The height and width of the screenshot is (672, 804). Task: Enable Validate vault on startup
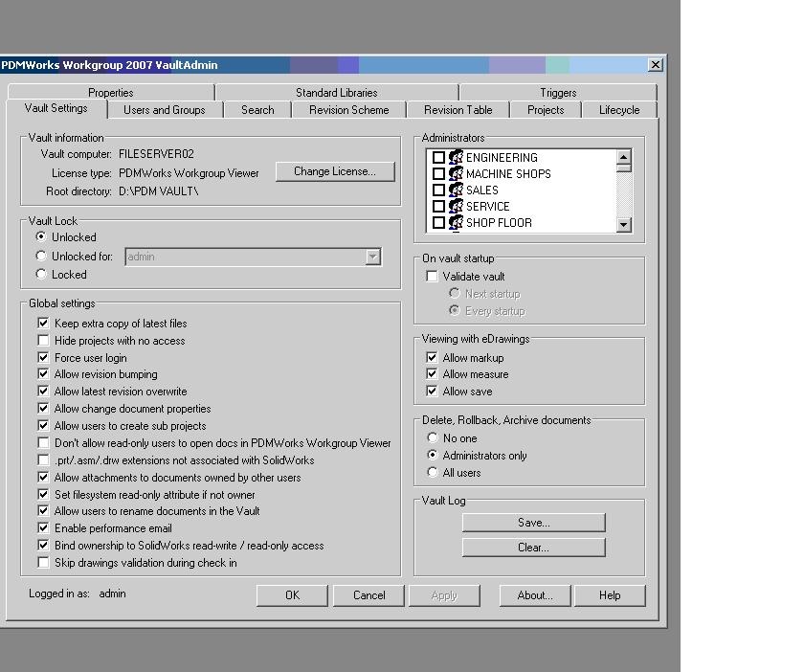432,277
